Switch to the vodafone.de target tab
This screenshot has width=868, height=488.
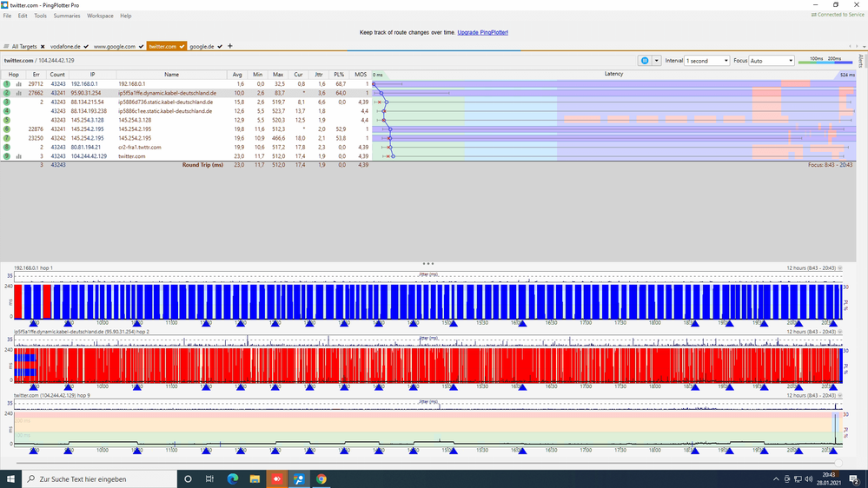pos(65,47)
